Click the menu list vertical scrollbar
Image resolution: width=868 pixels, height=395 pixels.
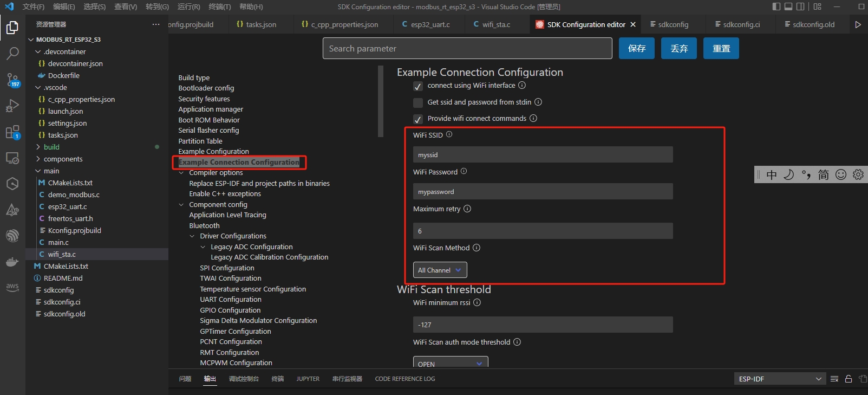(x=381, y=101)
